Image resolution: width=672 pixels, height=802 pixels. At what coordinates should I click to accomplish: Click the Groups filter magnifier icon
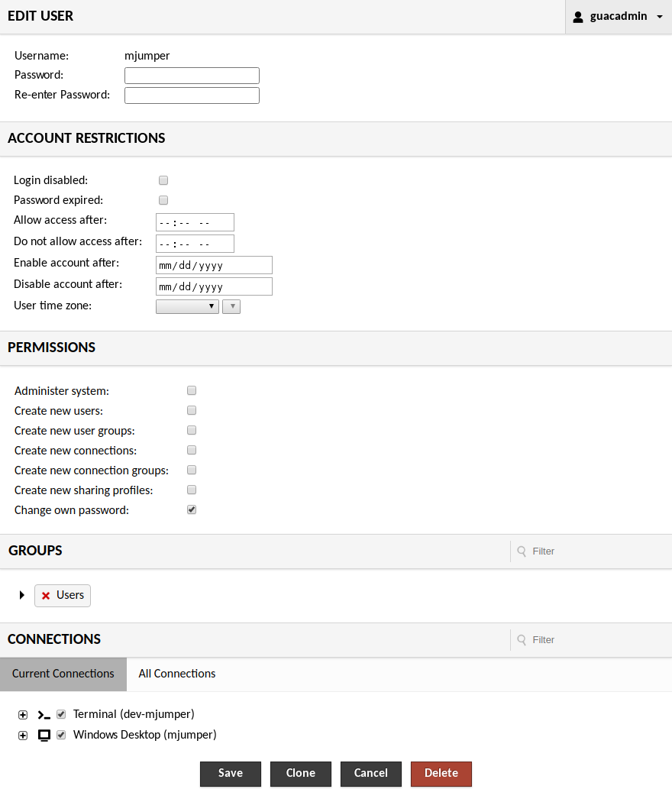coord(522,551)
